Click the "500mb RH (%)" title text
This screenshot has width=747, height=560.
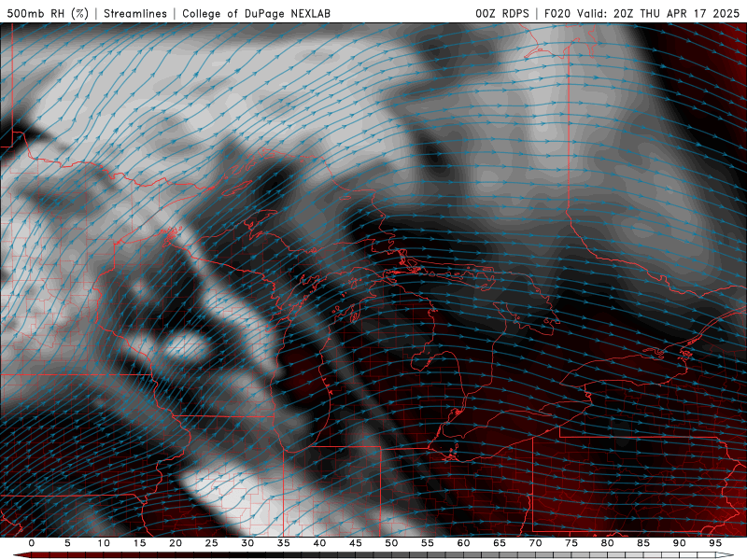pyautogui.click(x=48, y=13)
